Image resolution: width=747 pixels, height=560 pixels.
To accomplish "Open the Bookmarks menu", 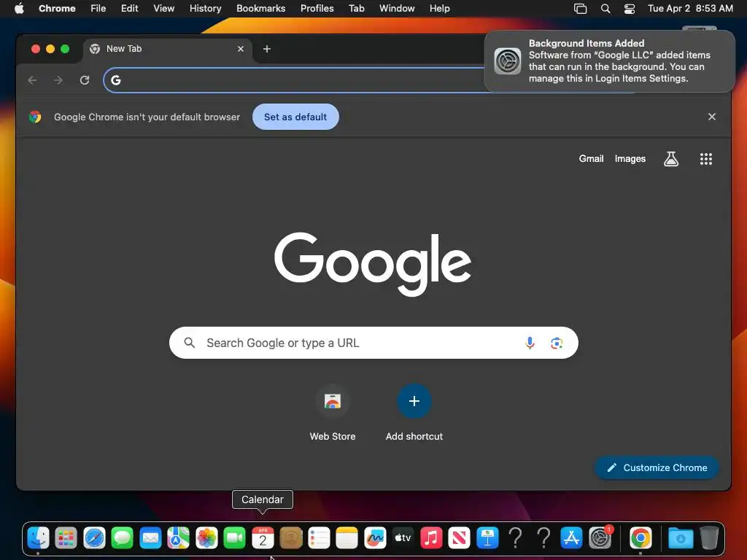I will (260, 9).
